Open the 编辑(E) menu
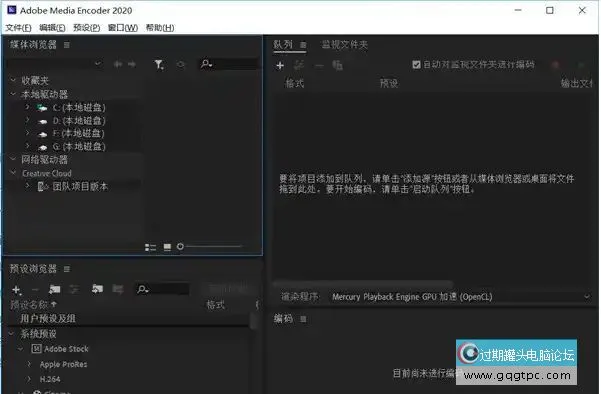Viewport: 601px width, 394px height. click(52, 28)
